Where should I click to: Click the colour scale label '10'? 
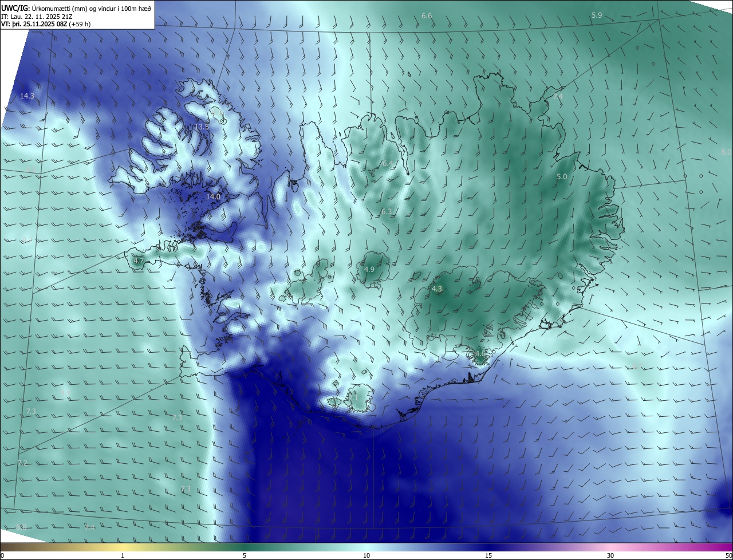click(x=366, y=555)
